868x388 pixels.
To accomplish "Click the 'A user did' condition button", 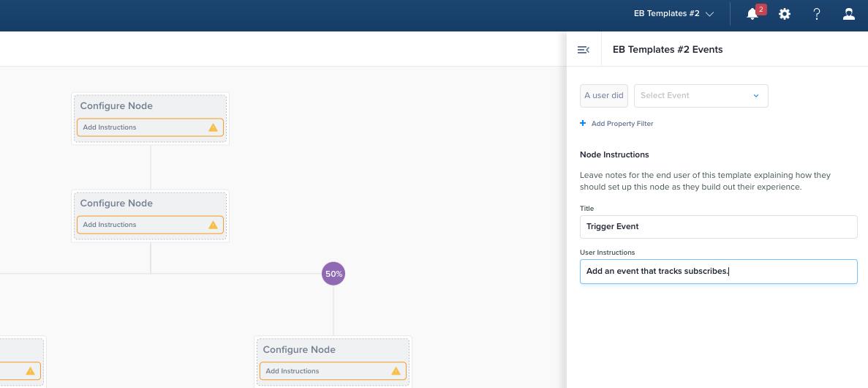I will 604,96.
